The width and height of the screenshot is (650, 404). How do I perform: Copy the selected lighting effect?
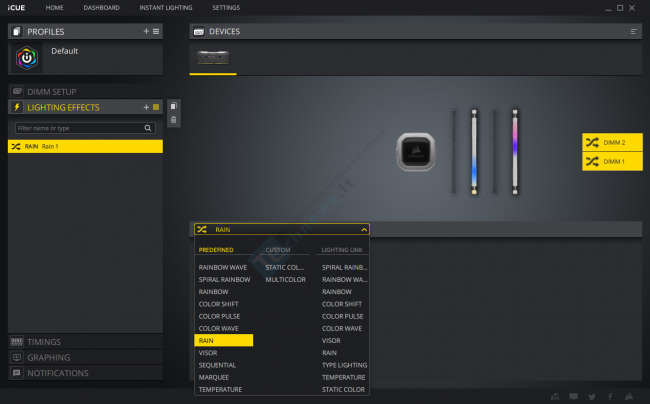pos(174,106)
